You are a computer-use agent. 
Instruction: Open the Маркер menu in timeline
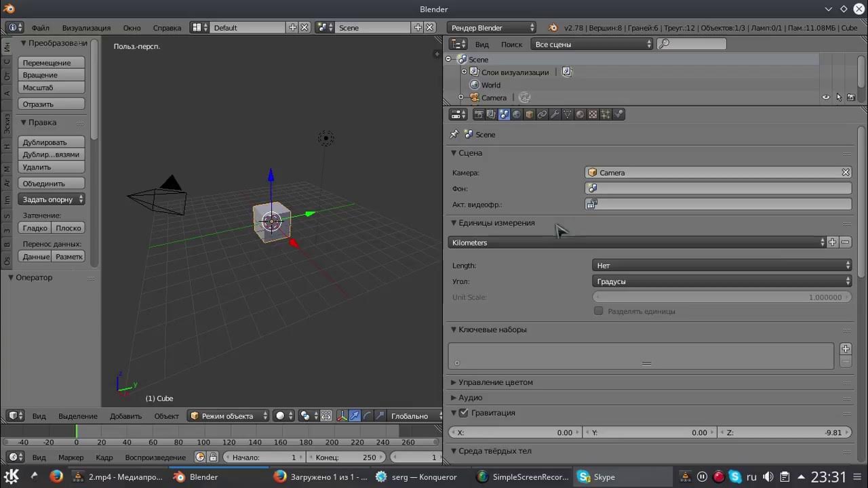pos(71,457)
